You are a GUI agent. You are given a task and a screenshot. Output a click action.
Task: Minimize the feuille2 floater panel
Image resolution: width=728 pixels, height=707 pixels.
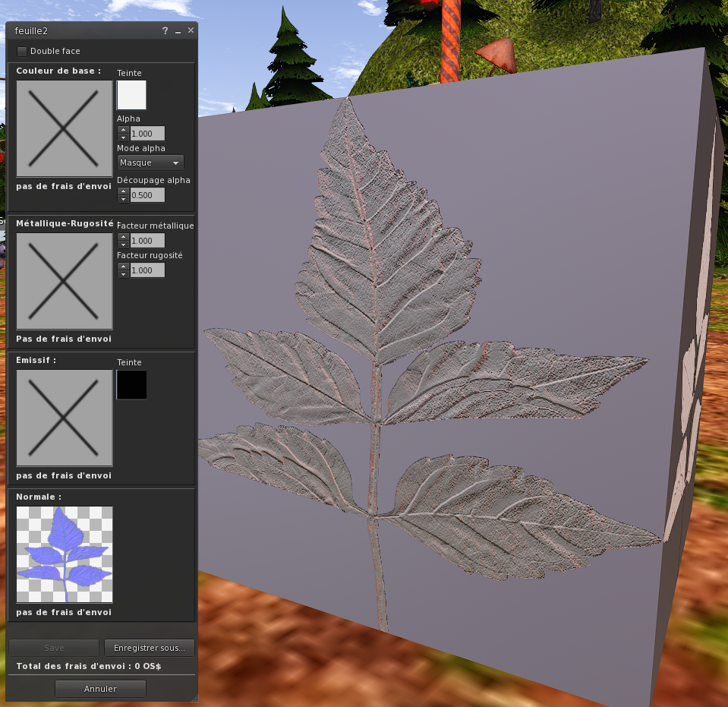point(178,31)
